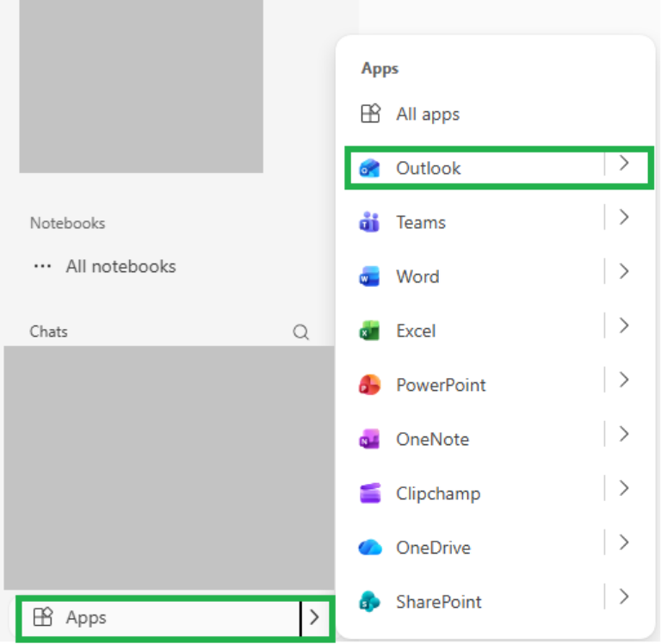Open the Apps flyout chevron in sidebar
Viewport: 661px width, 644px height.
(314, 617)
